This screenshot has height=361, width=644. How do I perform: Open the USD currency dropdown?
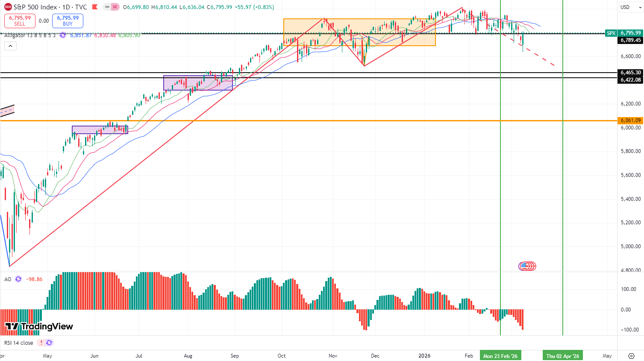tap(630, 7)
